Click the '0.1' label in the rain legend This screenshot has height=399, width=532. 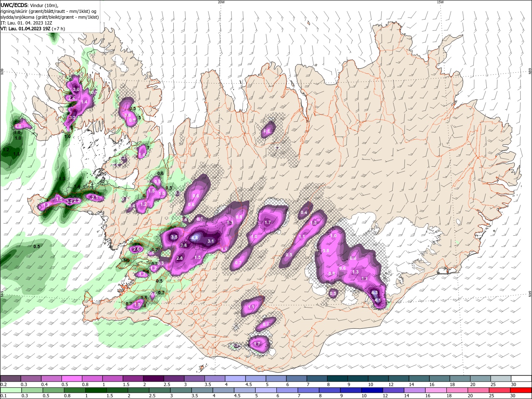3,396
